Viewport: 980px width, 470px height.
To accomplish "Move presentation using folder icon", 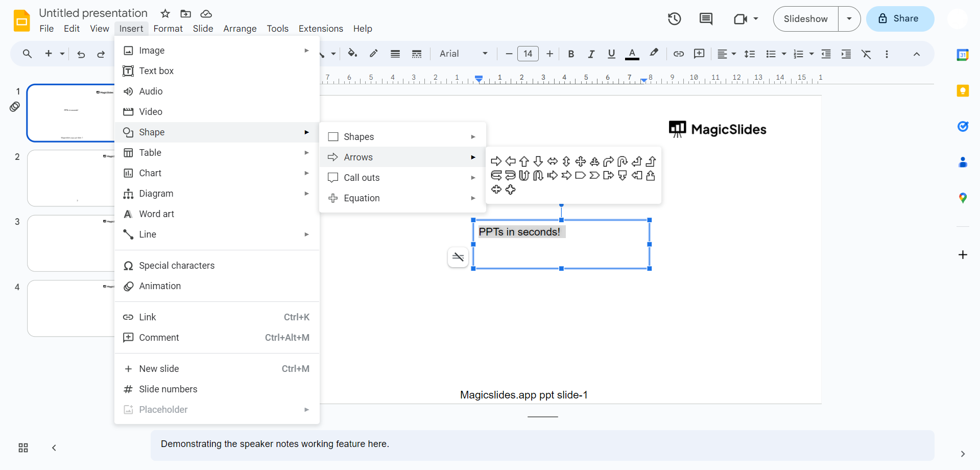I will coord(186,13).
